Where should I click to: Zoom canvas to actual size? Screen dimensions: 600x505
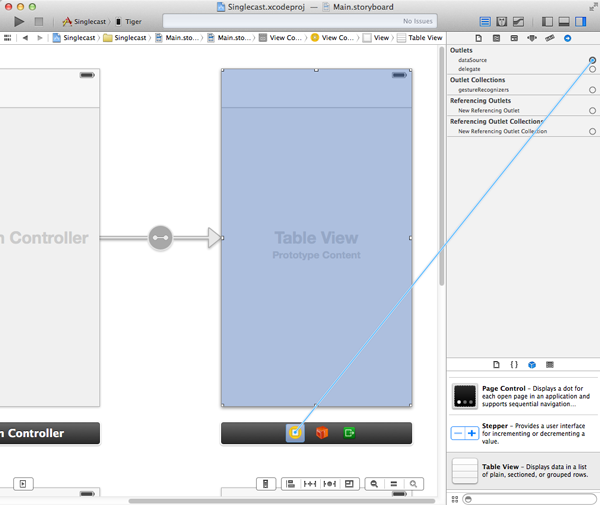click(x=394, y=484)
